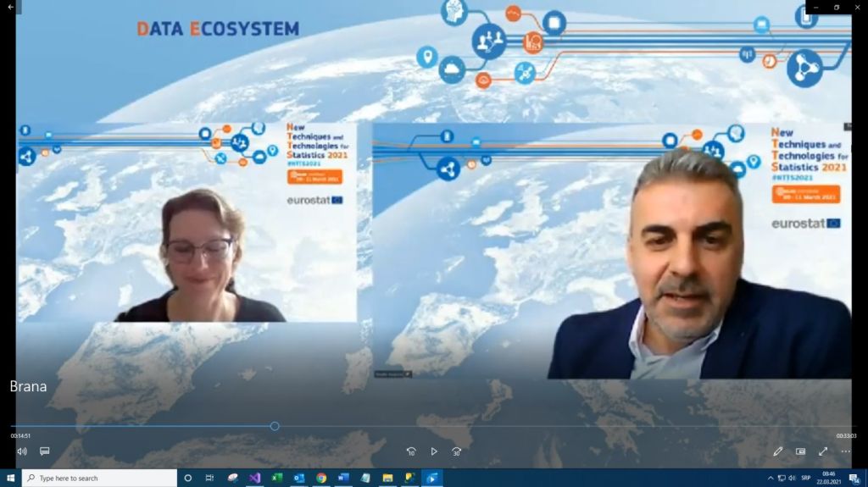Restore down the player window
868x487 pixels.
[837, 7]
